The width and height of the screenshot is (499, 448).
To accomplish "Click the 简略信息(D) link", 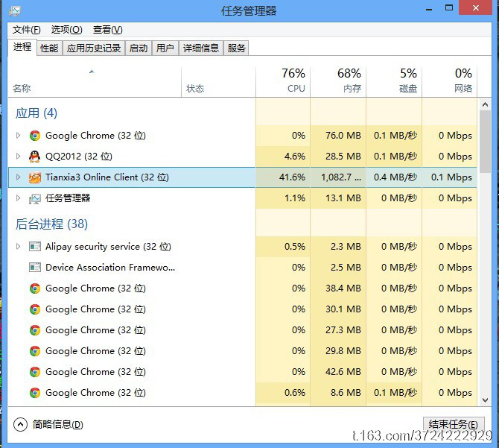I will (58, 424).
